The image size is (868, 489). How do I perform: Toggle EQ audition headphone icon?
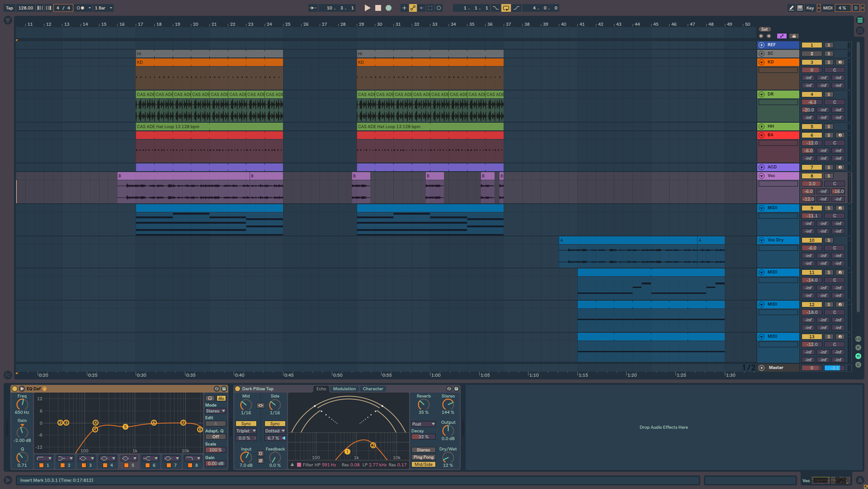click(210, 398)
